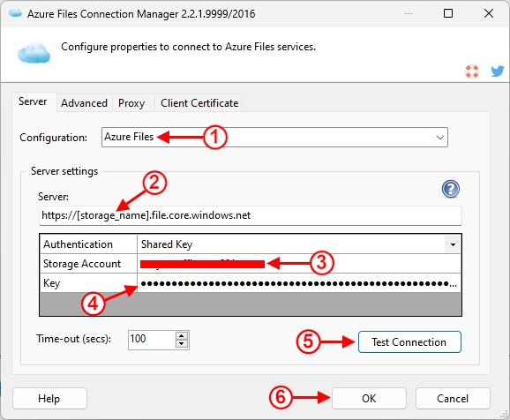Click the Cancel button
Screen dimensions: 510x420
(x=453, y=398)
